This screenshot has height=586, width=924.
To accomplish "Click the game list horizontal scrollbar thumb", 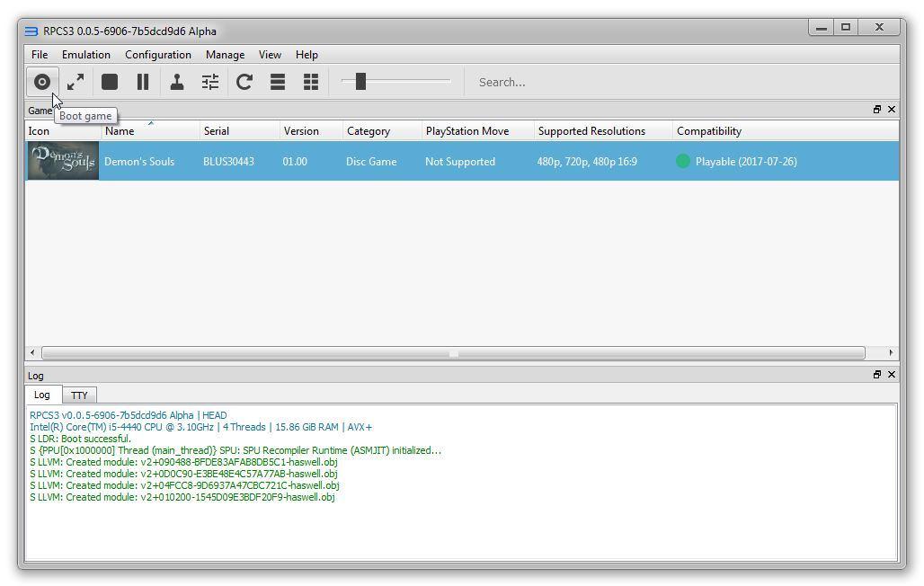I will (453, 352).
